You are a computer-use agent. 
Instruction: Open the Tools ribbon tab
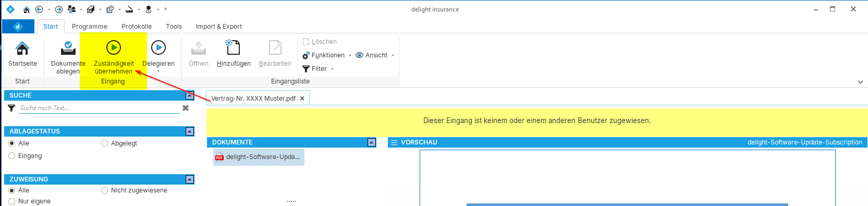(174, 26)
